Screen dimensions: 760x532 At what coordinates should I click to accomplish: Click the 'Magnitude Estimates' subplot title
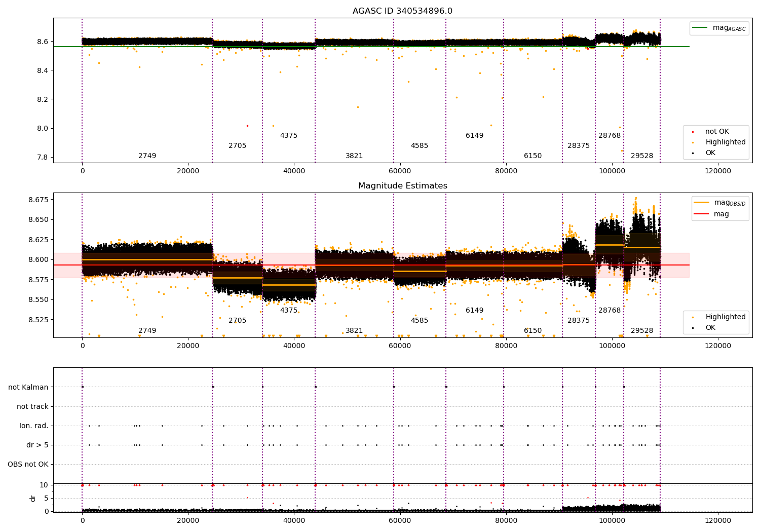[402, 186]
